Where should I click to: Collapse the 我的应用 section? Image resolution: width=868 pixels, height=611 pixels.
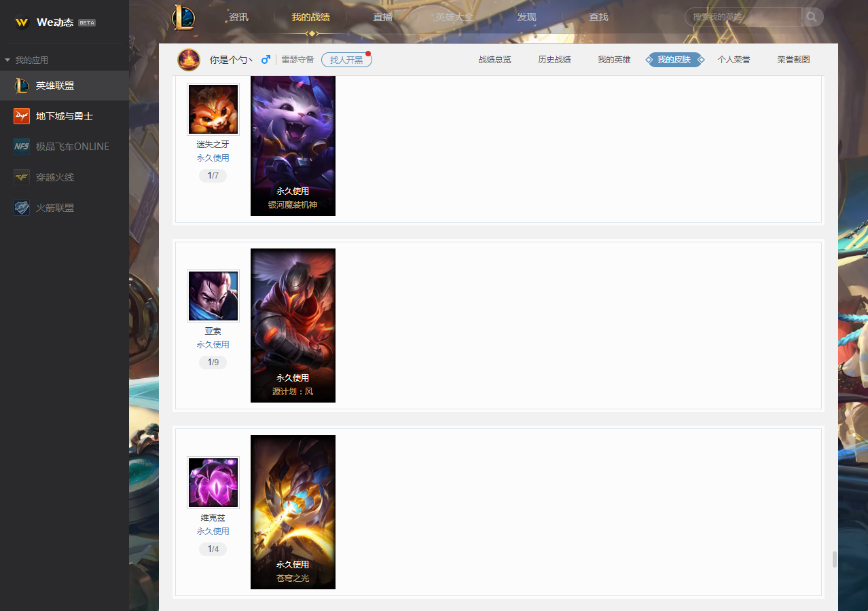(x=7, y=60)
